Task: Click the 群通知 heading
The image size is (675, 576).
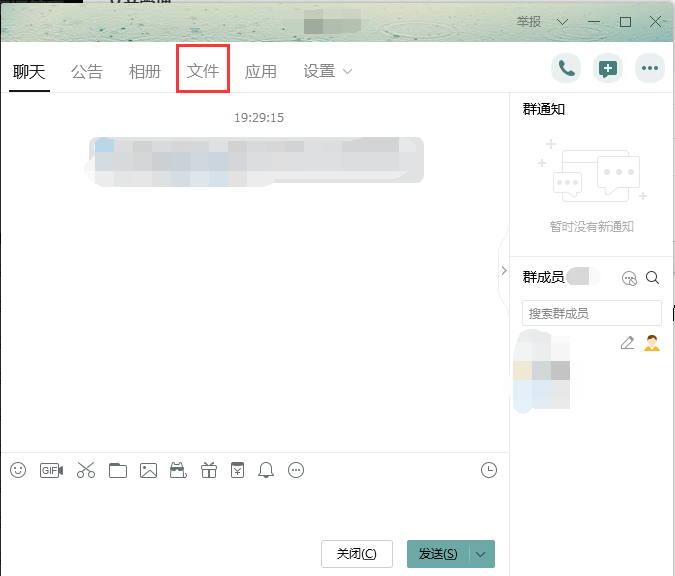Action: coord(543,109)
